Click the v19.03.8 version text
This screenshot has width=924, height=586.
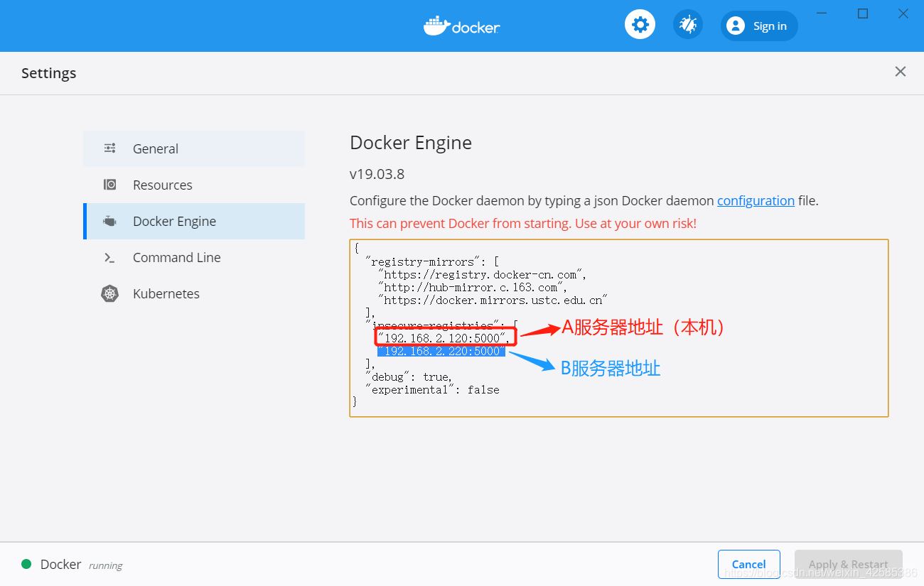point(377,174)
